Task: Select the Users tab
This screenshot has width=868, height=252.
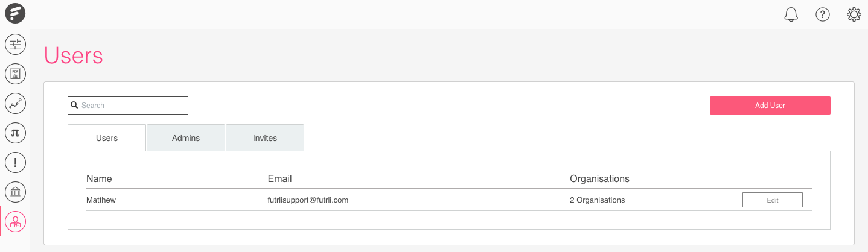Action: pyautogui.click(x=107, y=138)
